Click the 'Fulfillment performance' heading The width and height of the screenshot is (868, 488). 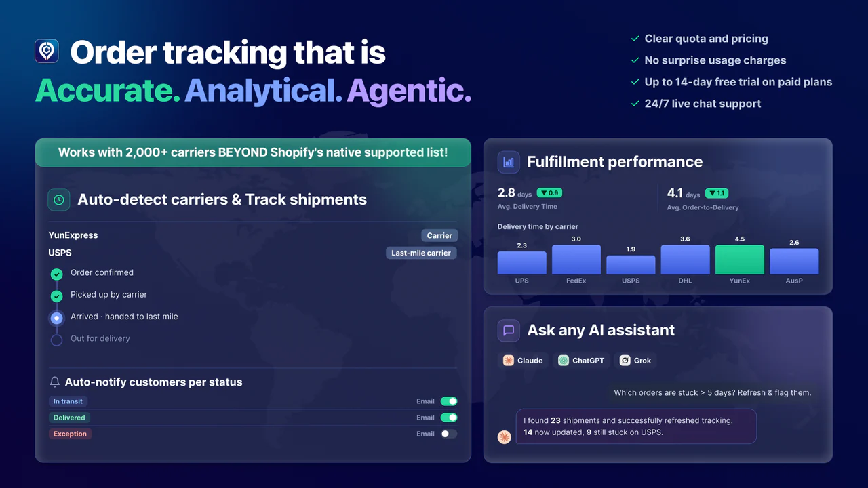[x=615, y=162]
